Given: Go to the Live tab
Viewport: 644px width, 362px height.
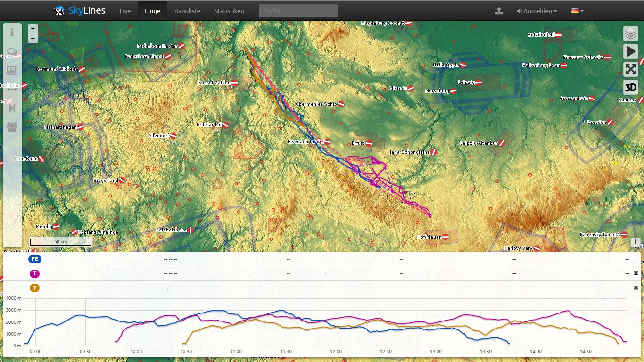Looking at the screenshot, I should pos(125,11).
